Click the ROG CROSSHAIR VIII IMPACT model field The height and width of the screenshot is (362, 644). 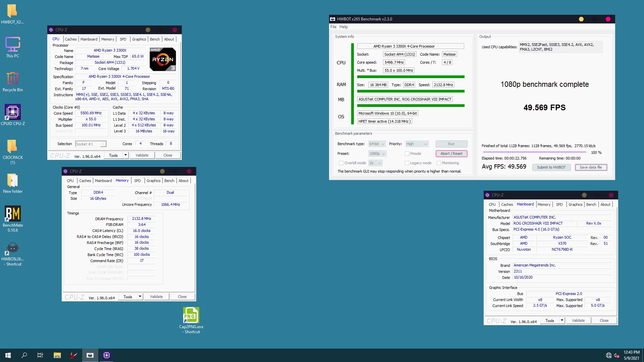544,223
